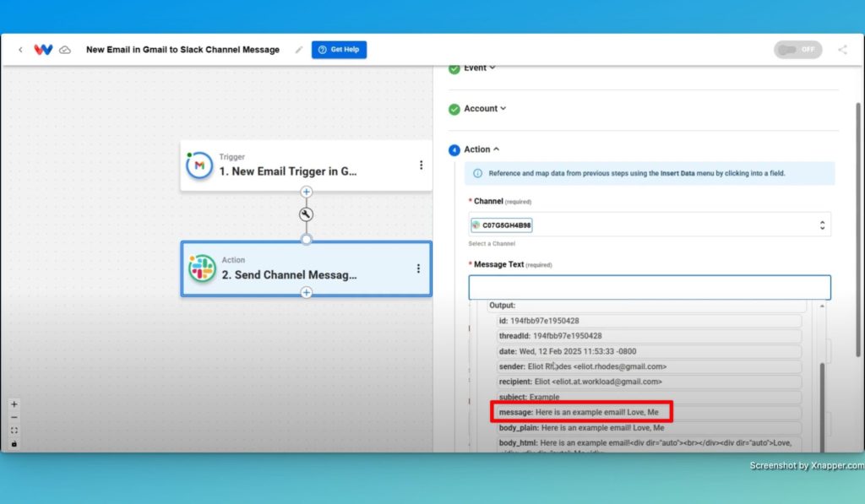Insert the 'recipient: Eliot' output row
Screen dimensions: 865x504
click(649, 382)
